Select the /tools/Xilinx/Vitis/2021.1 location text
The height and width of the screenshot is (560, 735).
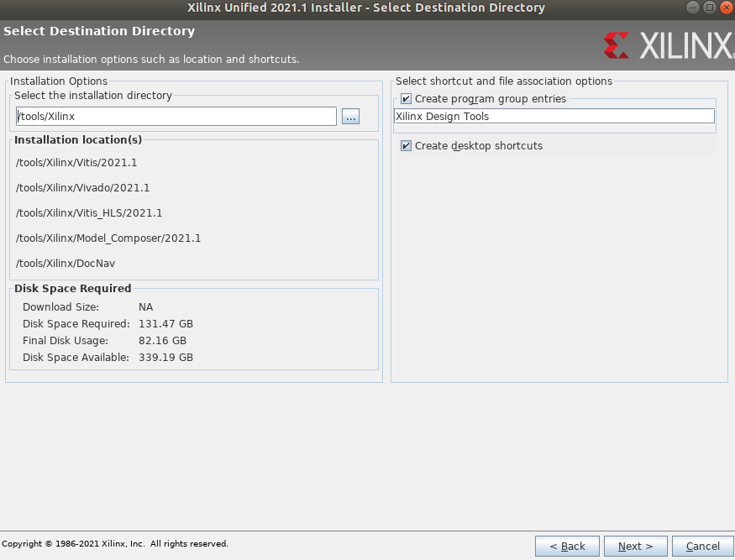click(76, 163)
